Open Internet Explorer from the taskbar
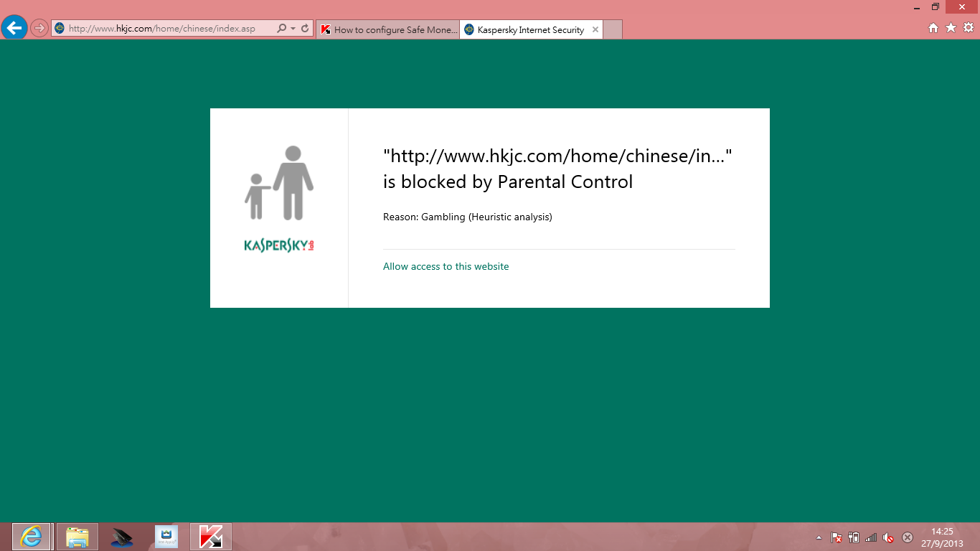980x551 pixels. click(32, 537)
